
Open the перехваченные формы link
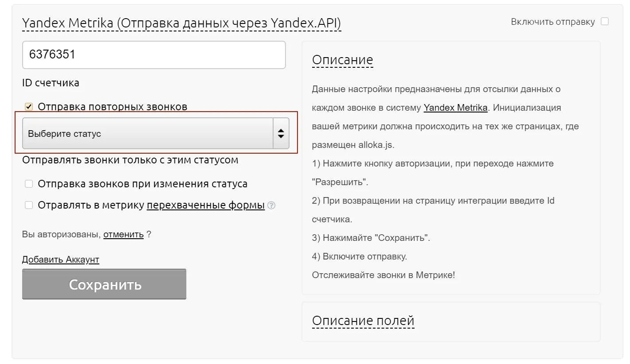tap(206, 205)
